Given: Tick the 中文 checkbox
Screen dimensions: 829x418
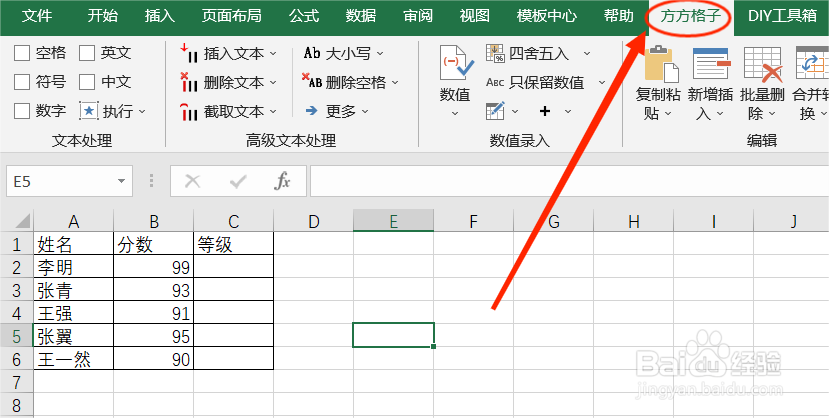Looking at the screenshot, I should (87, 82).
